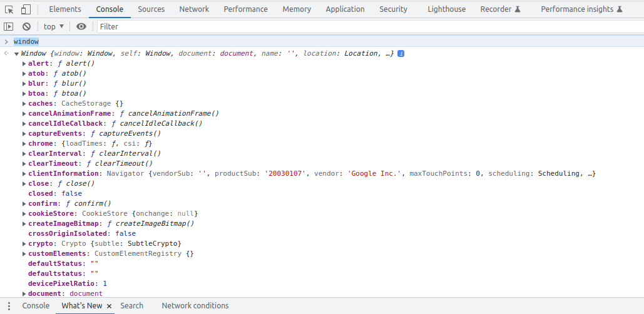Viewport: 644px width, 314px height.
Task: Open the Network tab
Action: point(194,9)
